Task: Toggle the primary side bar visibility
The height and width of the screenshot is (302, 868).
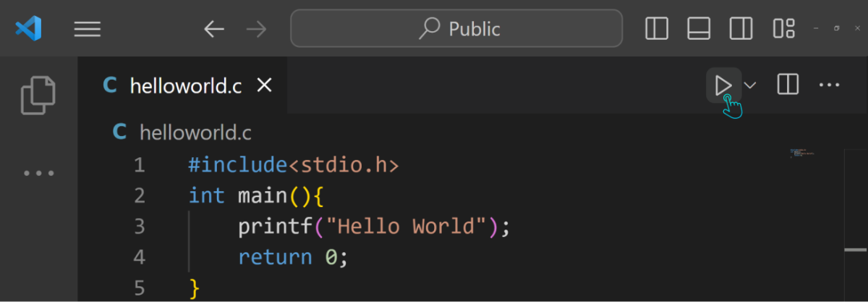Action: [x=657, y=28]
